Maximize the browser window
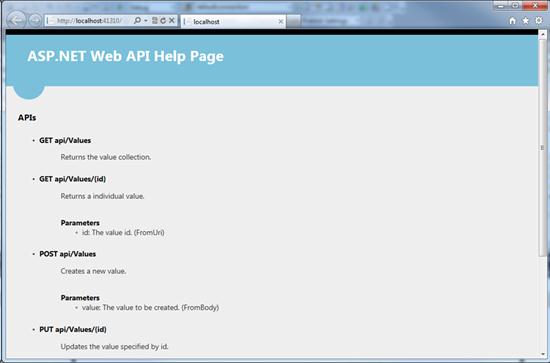The image size is (550, 363). [515, 5]
